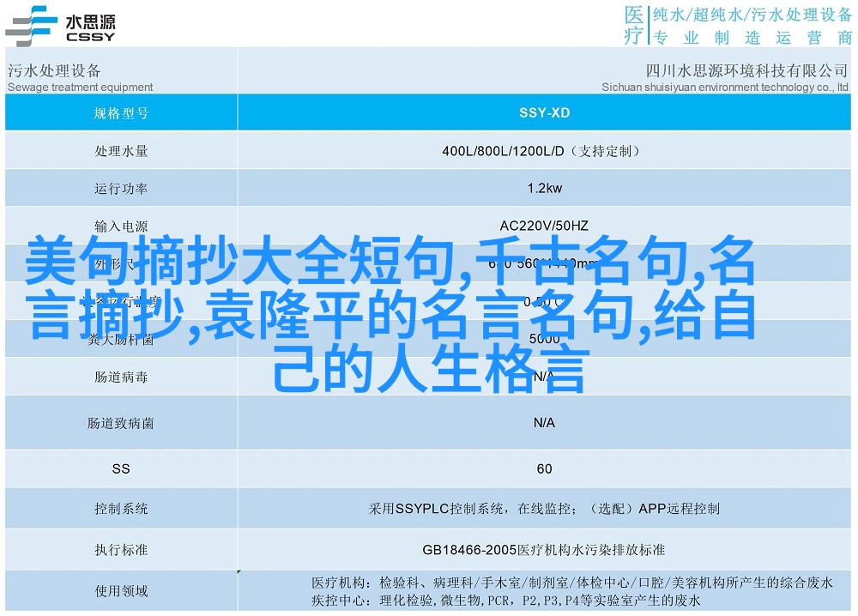Select the '60' SS value

click(545, 468)
